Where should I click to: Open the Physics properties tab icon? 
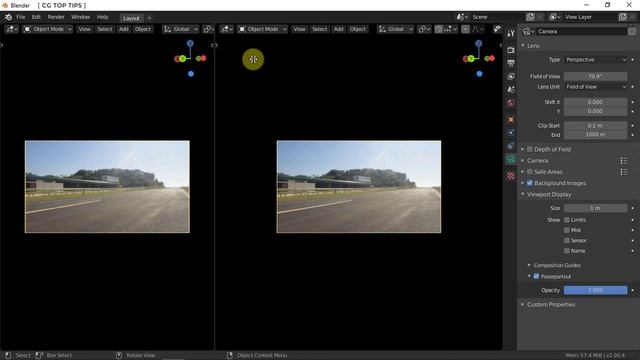click(511, 133)
